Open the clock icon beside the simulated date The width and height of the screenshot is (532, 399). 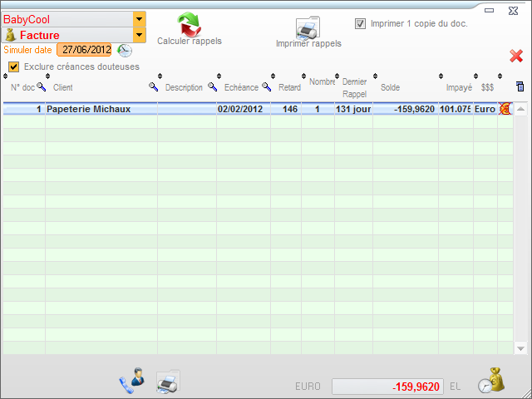125,50
